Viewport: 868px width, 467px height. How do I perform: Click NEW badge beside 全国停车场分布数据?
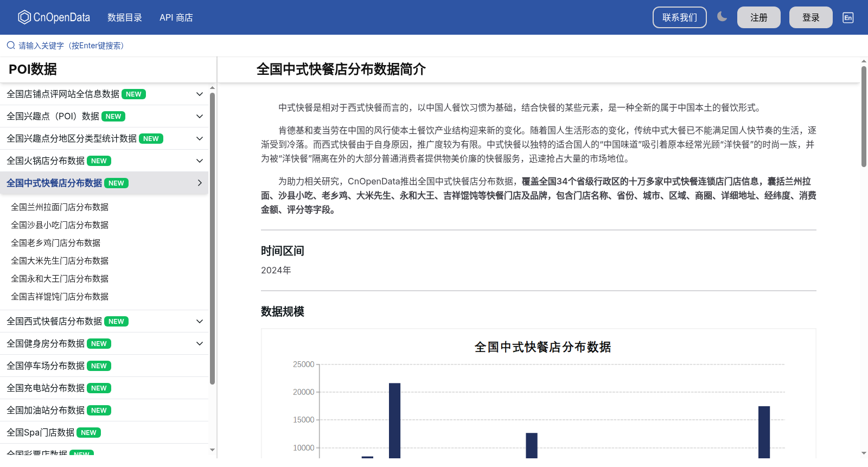(x=99, y=366)
